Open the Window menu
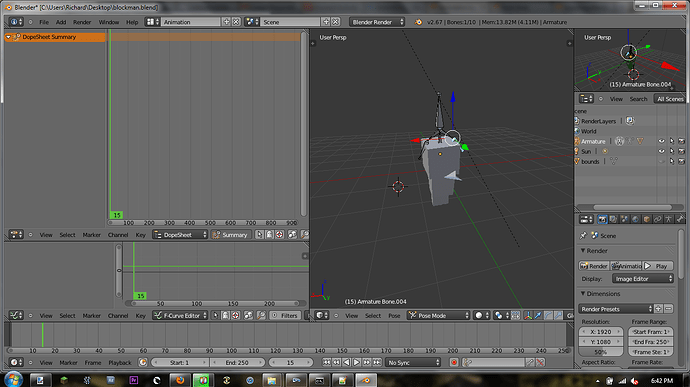The image size is (690, 387). pyautogui.click(x=109, y=22)
